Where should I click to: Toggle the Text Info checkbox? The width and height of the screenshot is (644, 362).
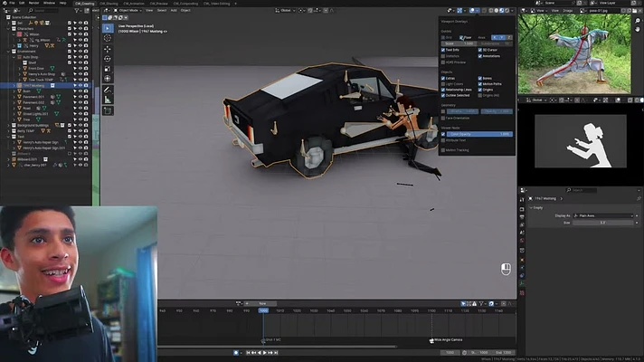coord(443,50)
